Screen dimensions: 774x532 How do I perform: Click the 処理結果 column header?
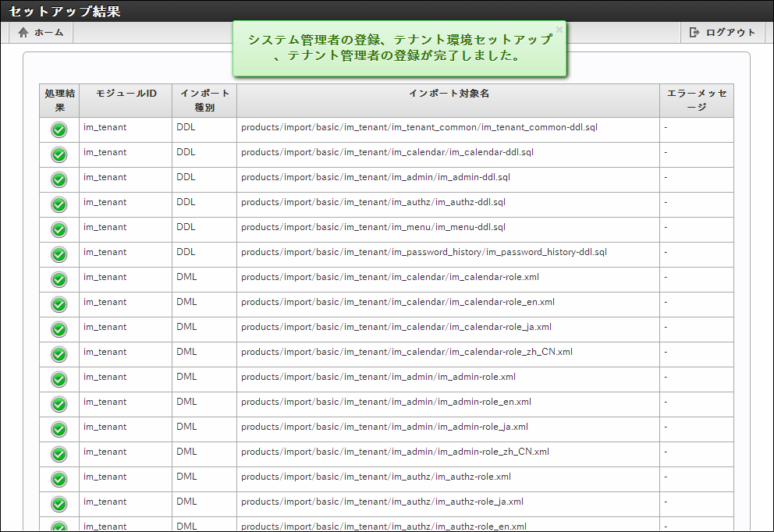tap(59, 101)
